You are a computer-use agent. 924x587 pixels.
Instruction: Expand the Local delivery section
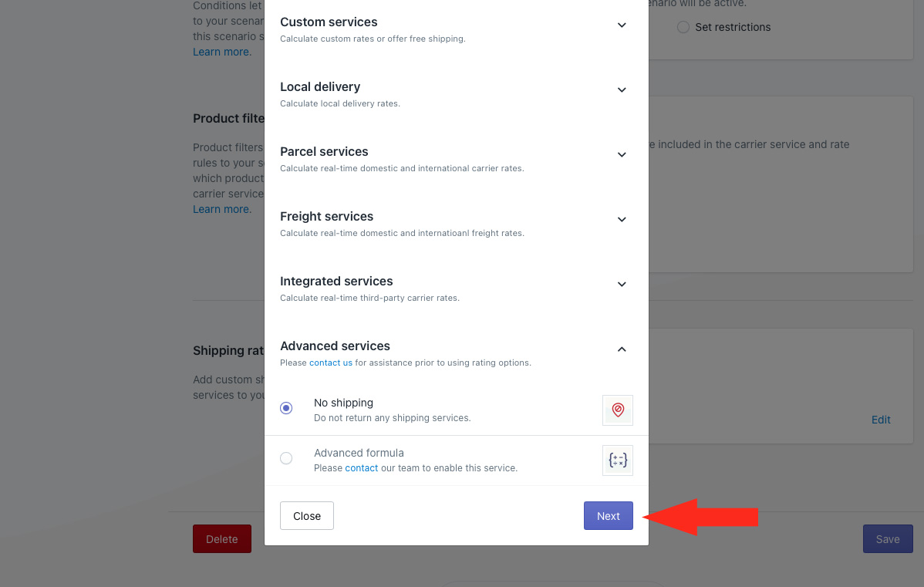click(x=622, y=89)
